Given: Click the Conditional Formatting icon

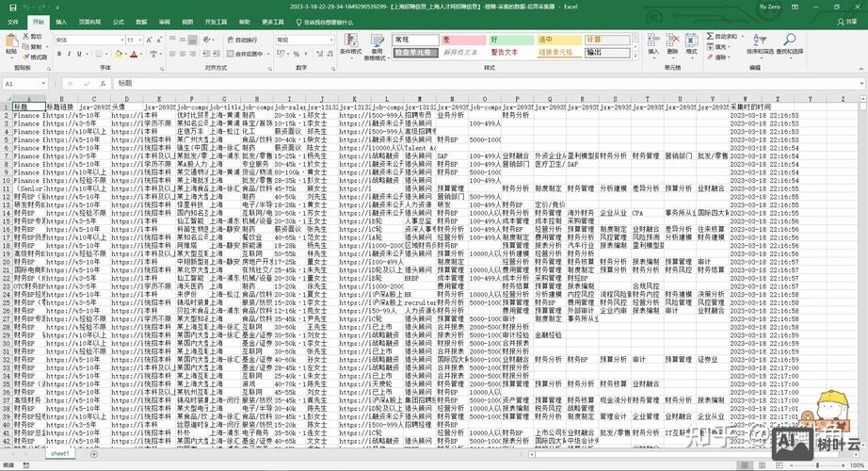Looking at the screenshot, I should click(x=350, y=41).
